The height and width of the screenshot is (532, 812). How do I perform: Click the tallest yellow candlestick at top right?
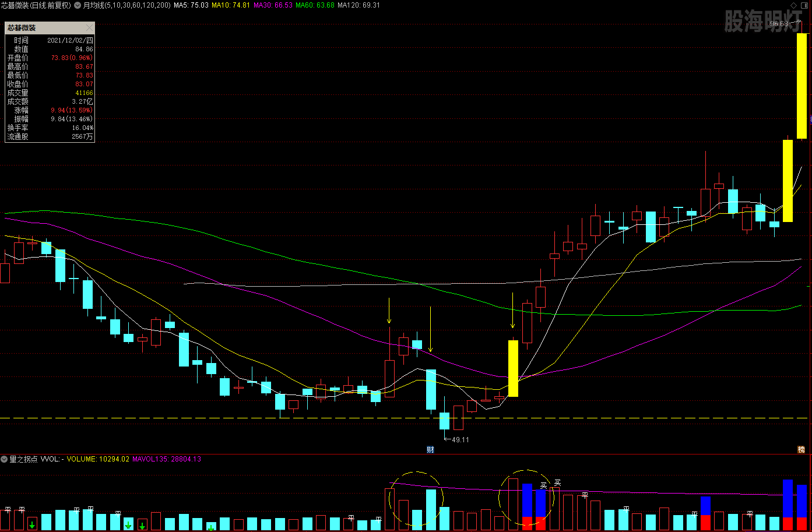(802, 86)
